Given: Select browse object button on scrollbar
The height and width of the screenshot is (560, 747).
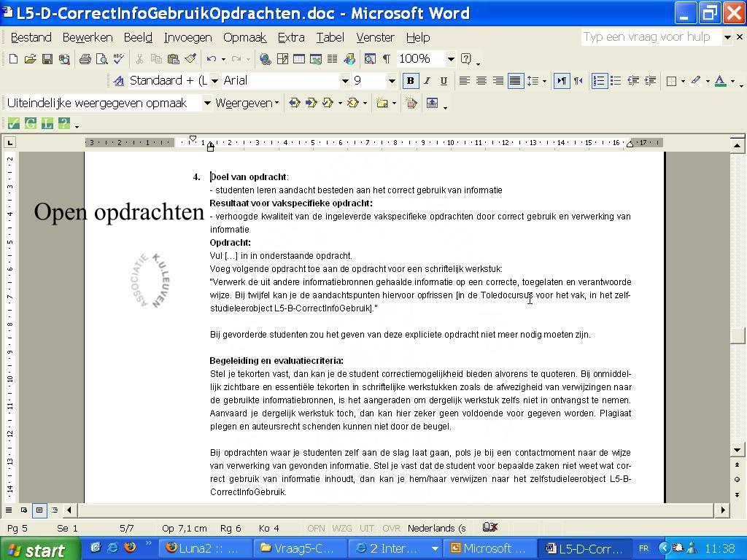Looking at the screenshot, I should pos(737,479).
